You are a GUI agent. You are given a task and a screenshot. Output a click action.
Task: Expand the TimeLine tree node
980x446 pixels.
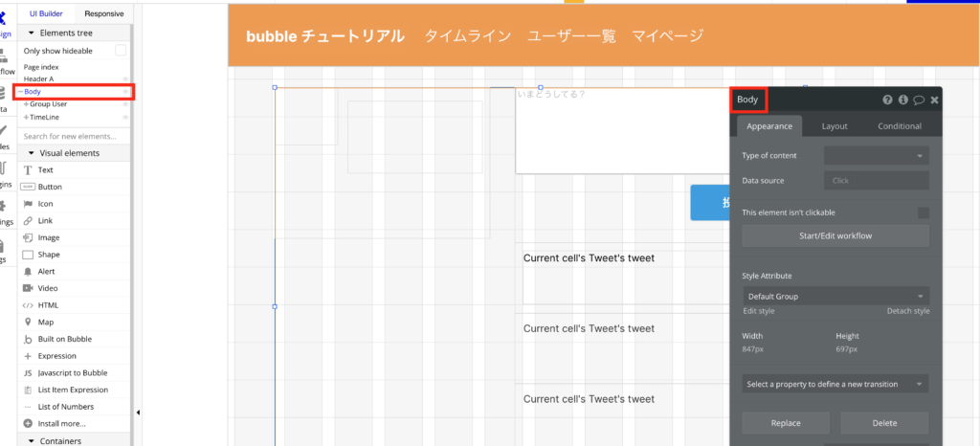(x=26, y=117)
